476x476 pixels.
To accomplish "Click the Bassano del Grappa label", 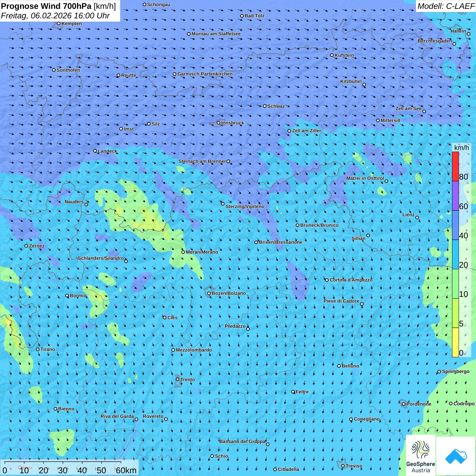I will 242,441.
